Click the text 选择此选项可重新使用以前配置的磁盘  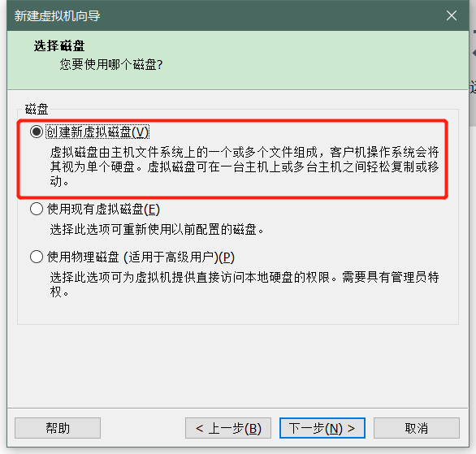[x=157, y=230]
